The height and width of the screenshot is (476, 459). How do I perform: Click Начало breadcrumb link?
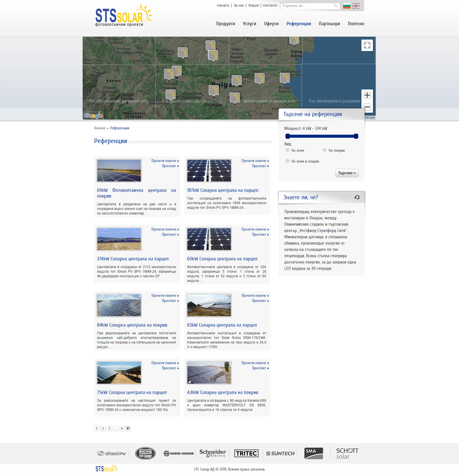coord(100,128)
